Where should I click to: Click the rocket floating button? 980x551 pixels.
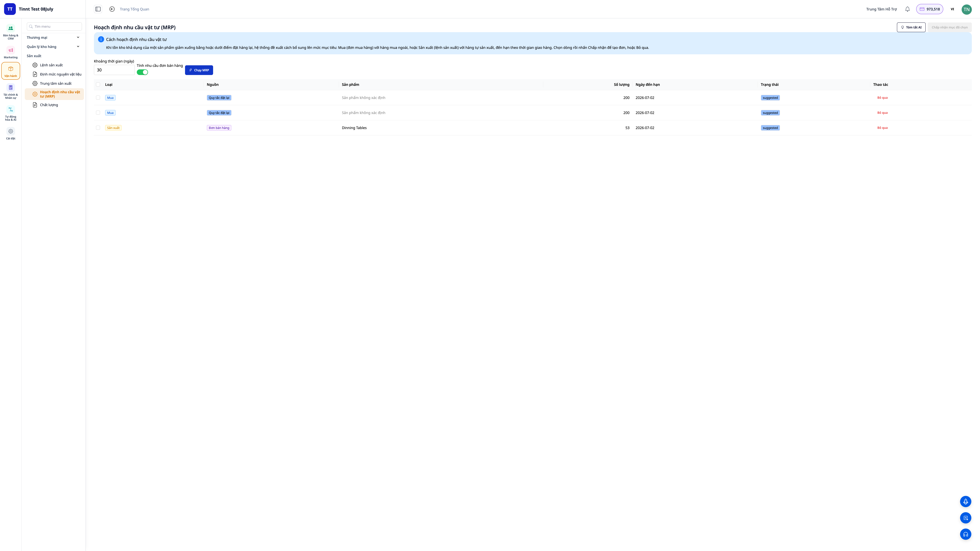point(966,502)
